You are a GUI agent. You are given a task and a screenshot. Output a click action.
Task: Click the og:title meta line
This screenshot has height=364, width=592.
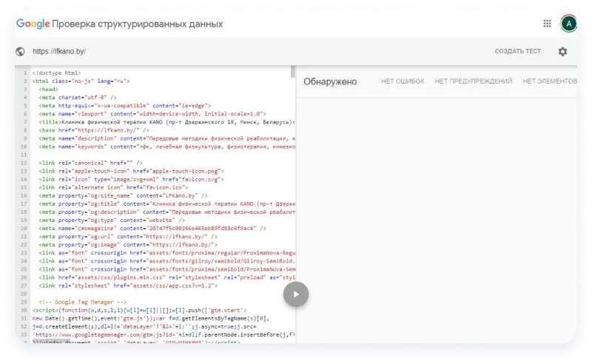(x=167, y=204)
